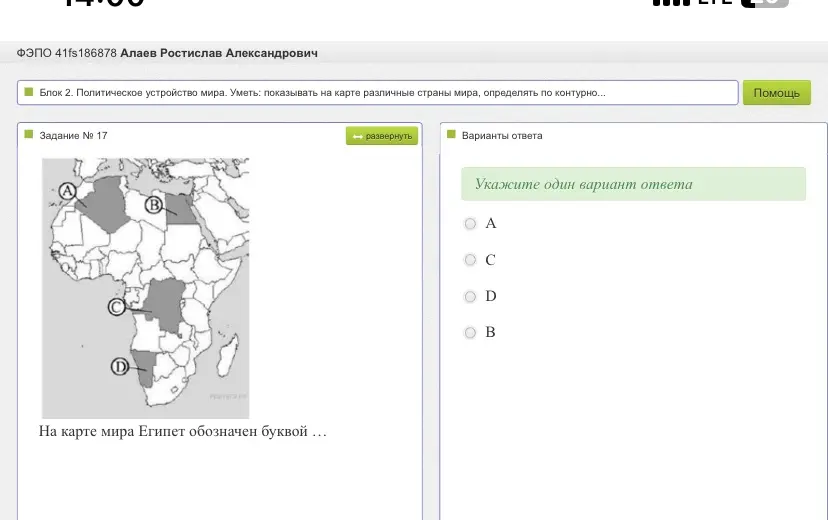This screenshot has height=520, width=828.
Task: Select radio button for answer C
Action: pos(470,260)
